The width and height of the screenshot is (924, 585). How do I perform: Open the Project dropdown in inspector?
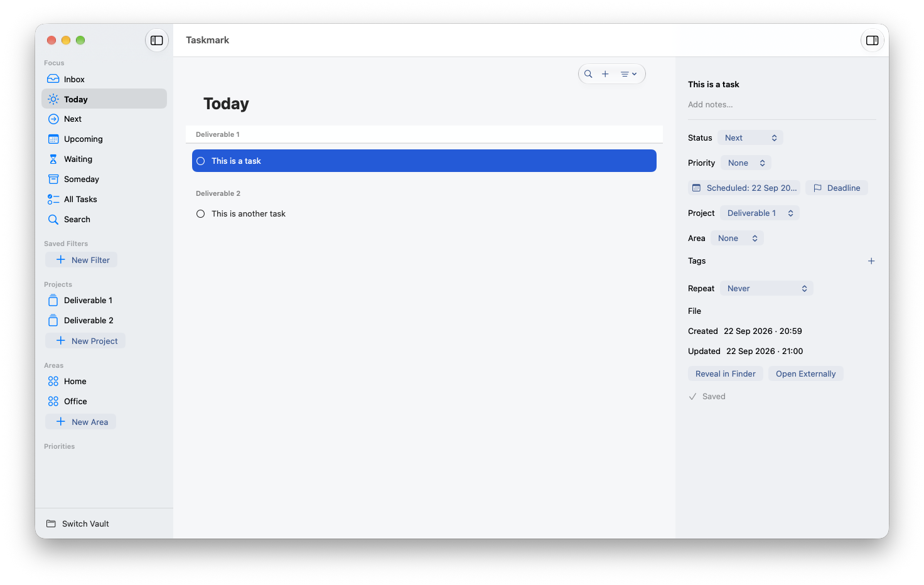tap(760, 213)
